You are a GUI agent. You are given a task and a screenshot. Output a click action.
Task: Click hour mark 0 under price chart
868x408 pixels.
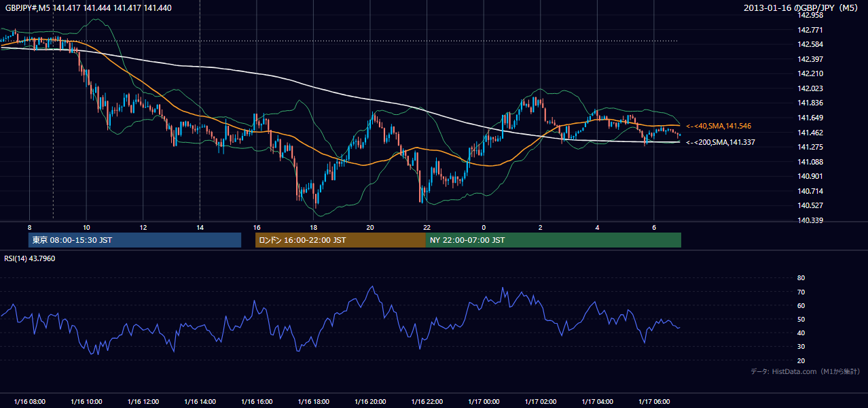(484, 227)
